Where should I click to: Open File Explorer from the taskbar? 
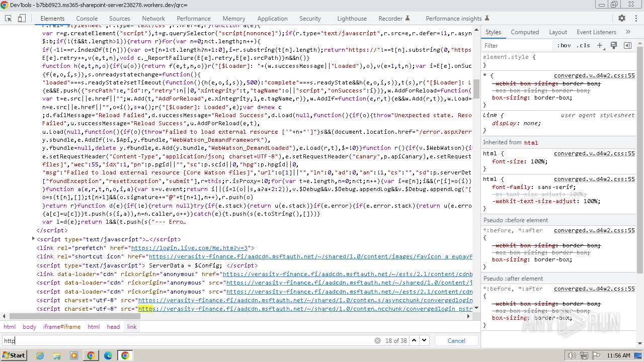click(x=57, y=355)
